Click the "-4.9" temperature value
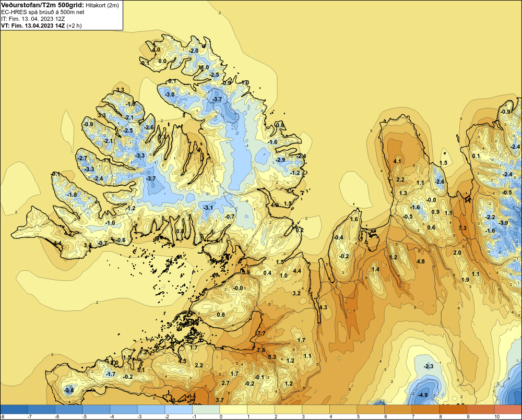Viewport: 522px width, 420px height. tap(423, 395)
